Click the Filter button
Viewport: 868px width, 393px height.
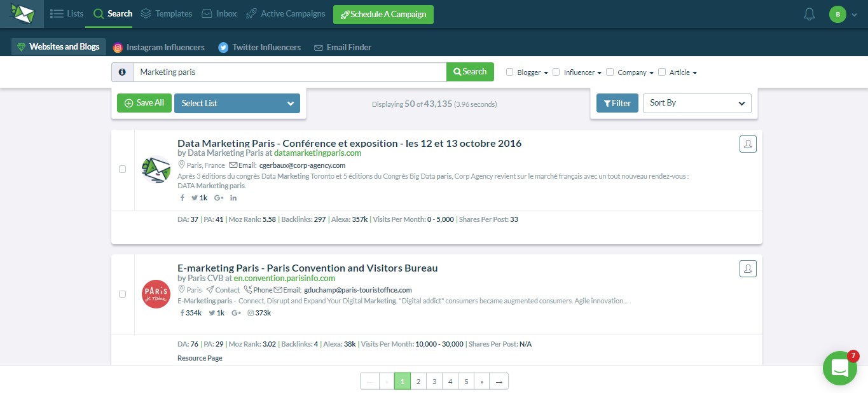coord(617,103)
